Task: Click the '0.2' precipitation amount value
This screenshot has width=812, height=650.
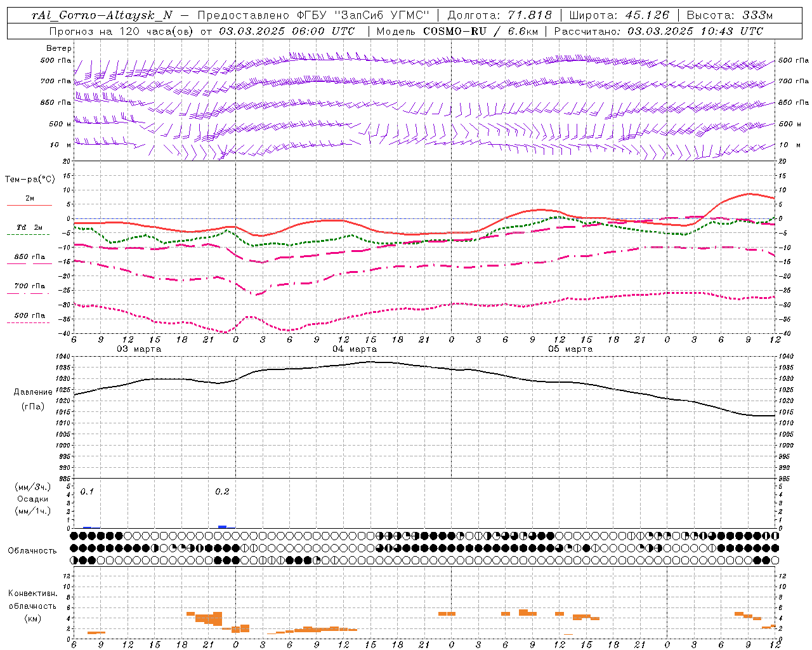Action: point(222,492)
